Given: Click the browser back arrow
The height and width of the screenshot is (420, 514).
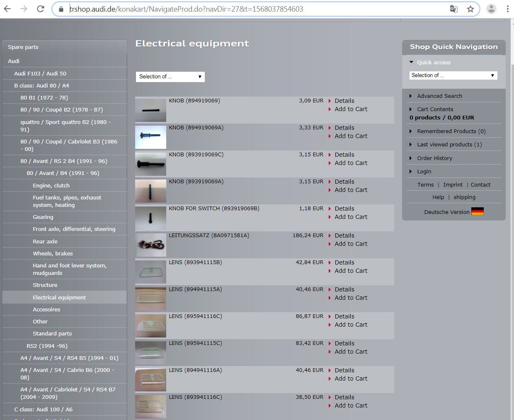Looking at the screenshot, I should tap(7, 9).
